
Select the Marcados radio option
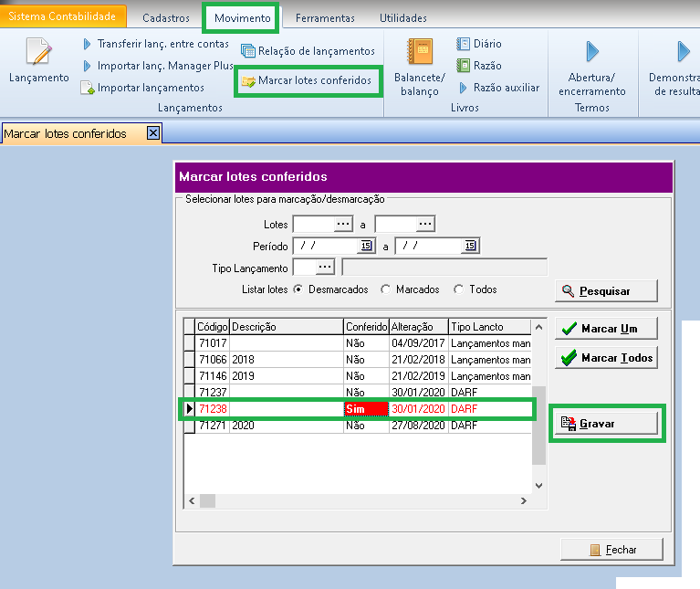coord(386,289)
